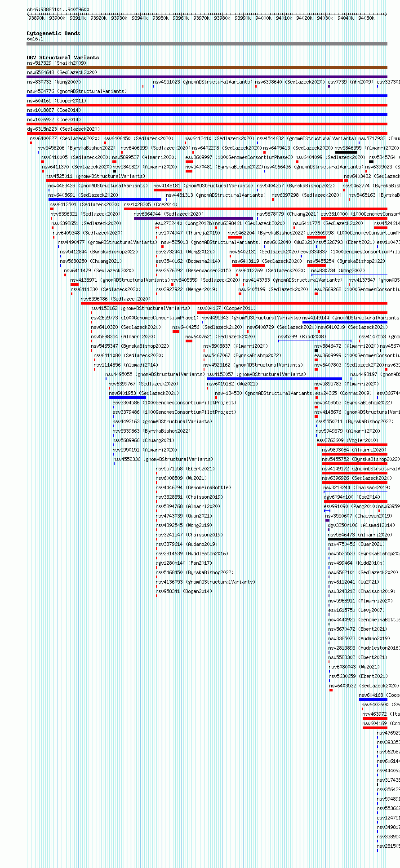400x868 pixels.
Task: Click the 94000k ruler tick label
Action: 263,18
